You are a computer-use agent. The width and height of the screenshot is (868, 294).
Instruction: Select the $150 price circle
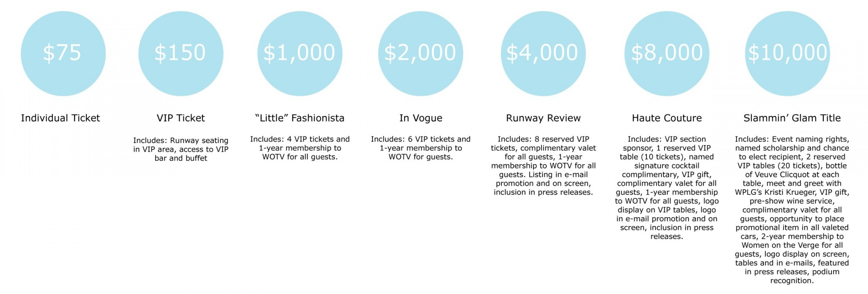coord(181,53)
